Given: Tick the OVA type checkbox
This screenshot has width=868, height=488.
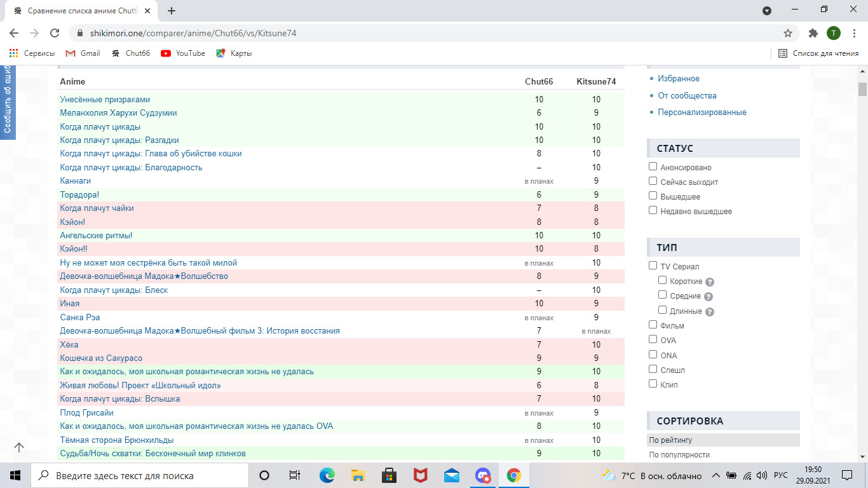Looking at the screenshot, I should point(653,339).
